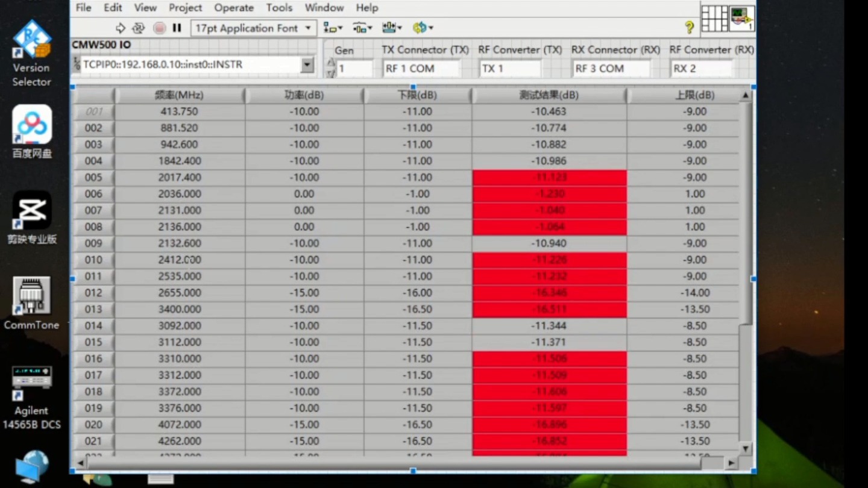Click the Gen numeric increment stepper
The height and width of the screenshot is (488, 868).
[x=330, y=63]
